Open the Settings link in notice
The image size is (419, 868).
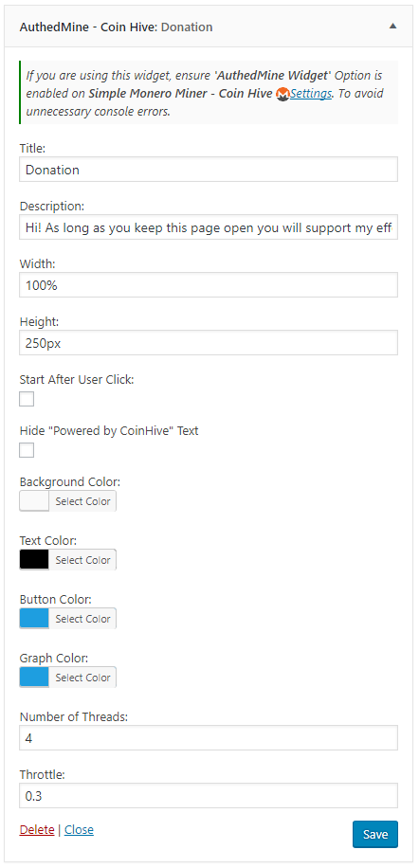point(311,93)
